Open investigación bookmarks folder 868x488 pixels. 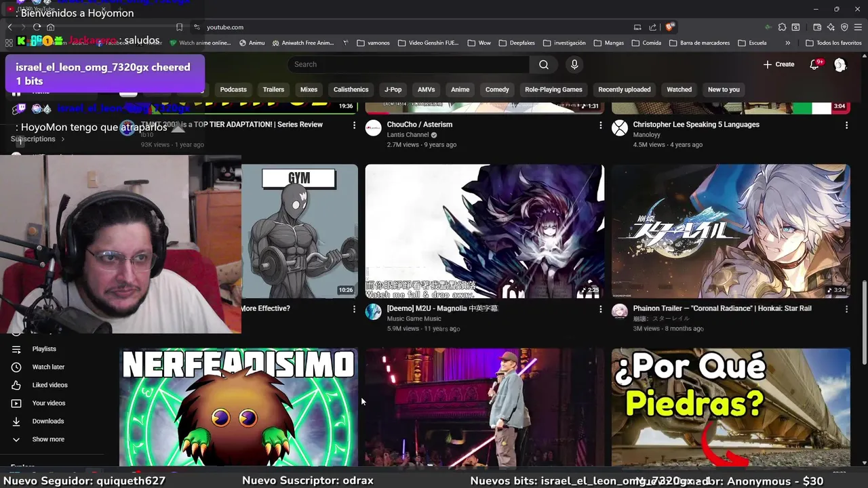click(x=564, y=43)
